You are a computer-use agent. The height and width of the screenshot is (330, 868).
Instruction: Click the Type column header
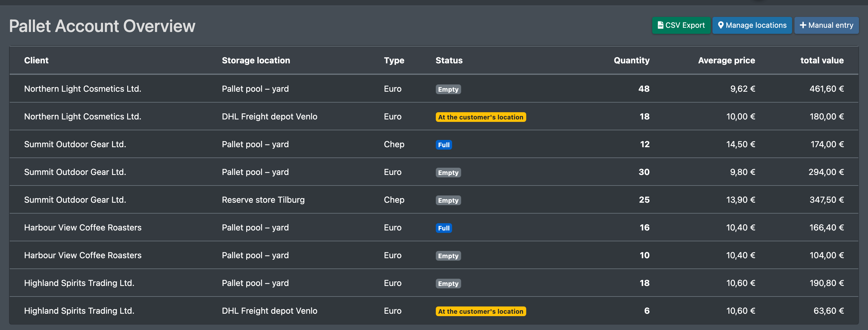(x=394, y=60)
